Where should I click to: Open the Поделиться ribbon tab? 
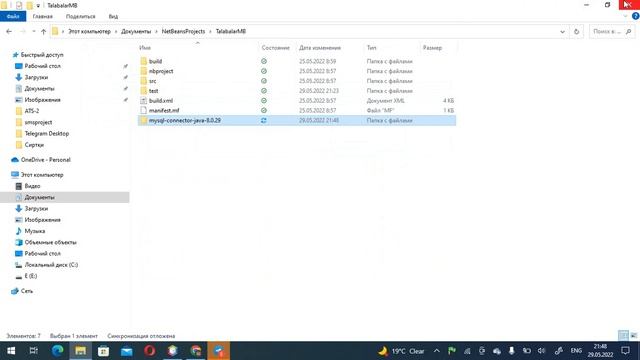(80, 16)
